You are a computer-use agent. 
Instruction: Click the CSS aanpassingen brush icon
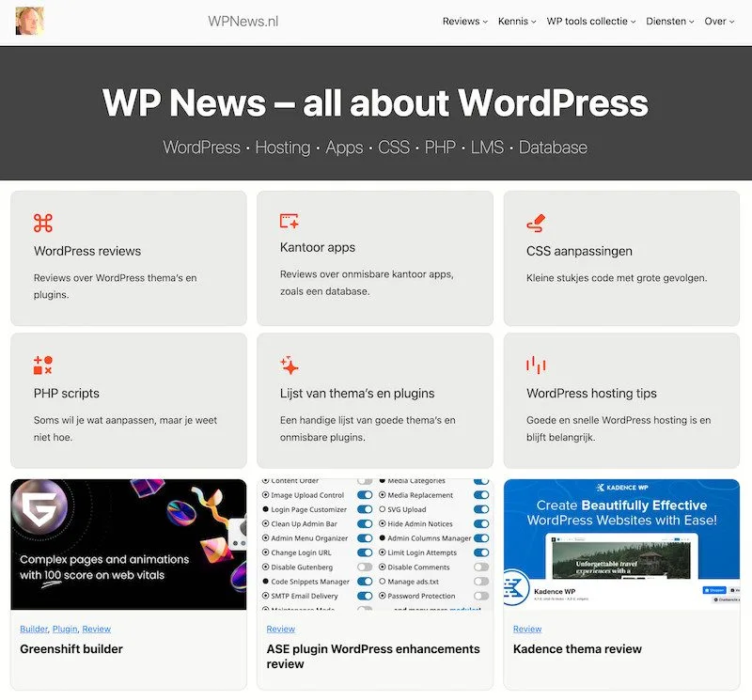(x=536, y=223)
